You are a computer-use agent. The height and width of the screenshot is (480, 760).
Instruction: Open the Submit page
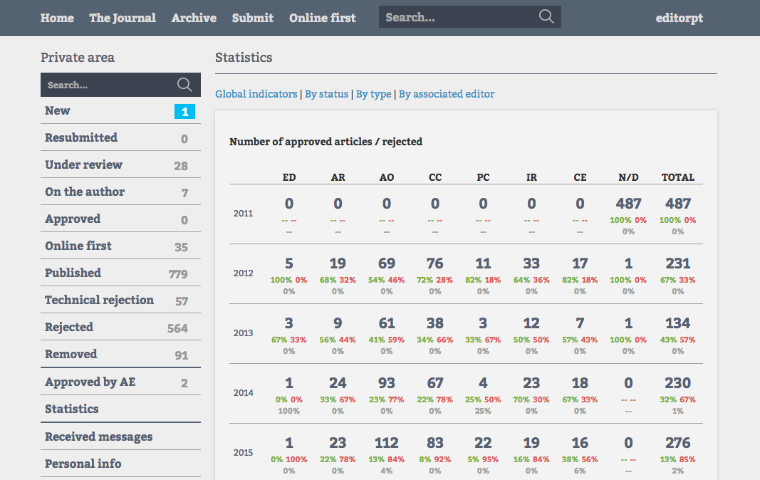pyautogui.click(x=253, y=18)
